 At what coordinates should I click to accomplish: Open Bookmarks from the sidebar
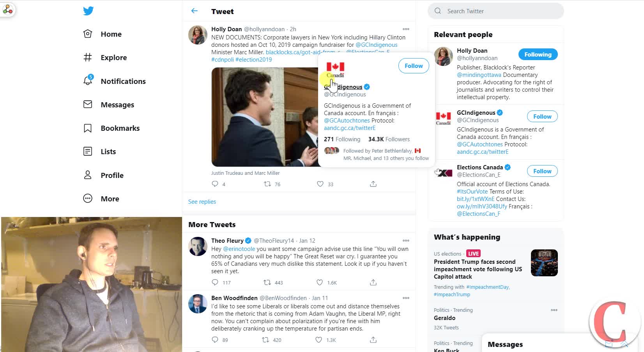[120, 128]
